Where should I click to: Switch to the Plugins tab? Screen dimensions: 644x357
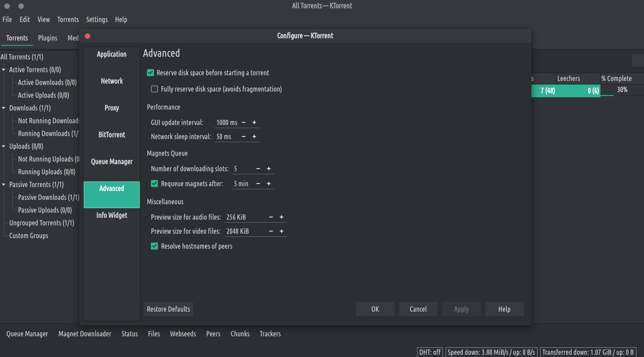(x=48, y=38)
